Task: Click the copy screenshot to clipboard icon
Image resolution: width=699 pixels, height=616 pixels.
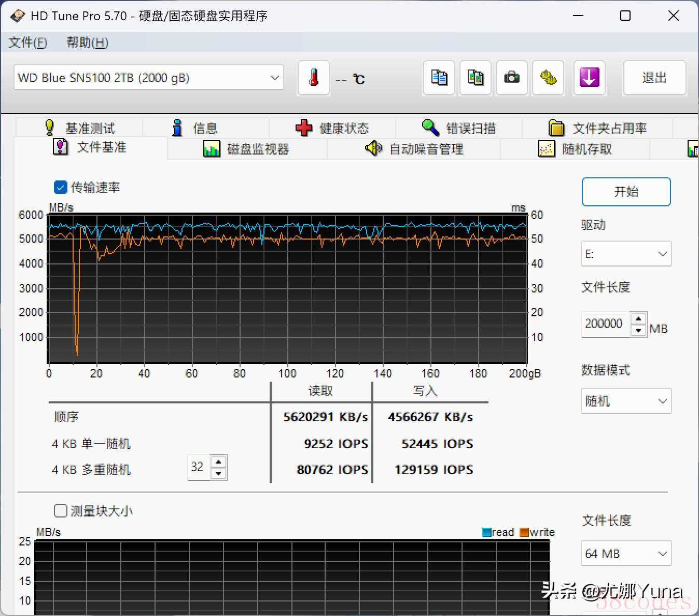Action: pos(475,78)
